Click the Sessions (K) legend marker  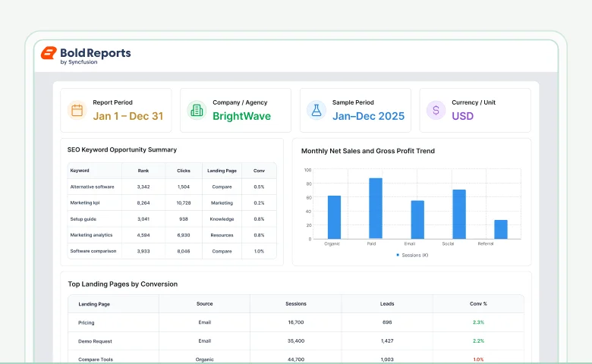pyautogui.click(x=398, y=255)
